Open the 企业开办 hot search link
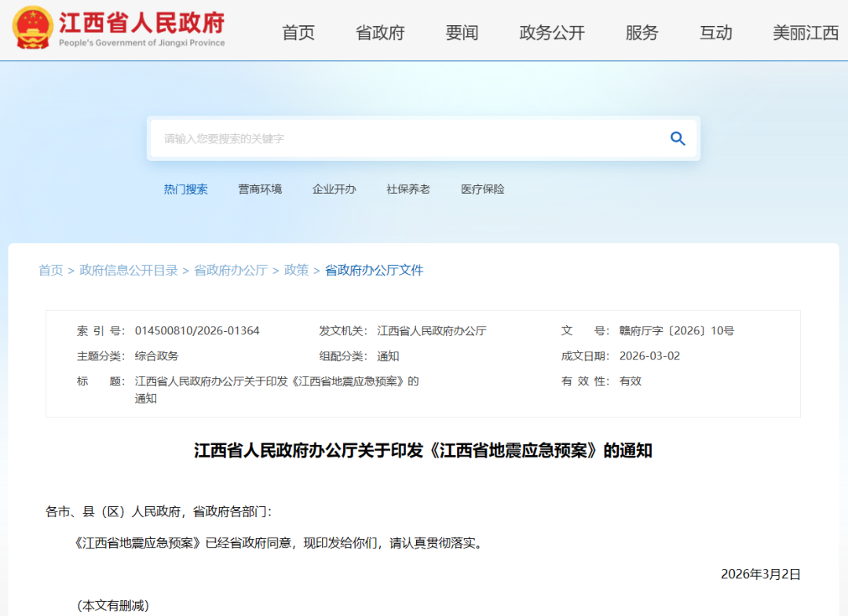Viewport: 848px width, 616px height. coord(334,189)
